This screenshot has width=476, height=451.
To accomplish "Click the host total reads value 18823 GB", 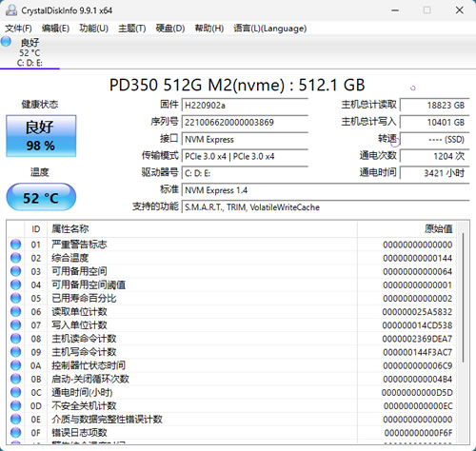I will (x=435, y=105).
